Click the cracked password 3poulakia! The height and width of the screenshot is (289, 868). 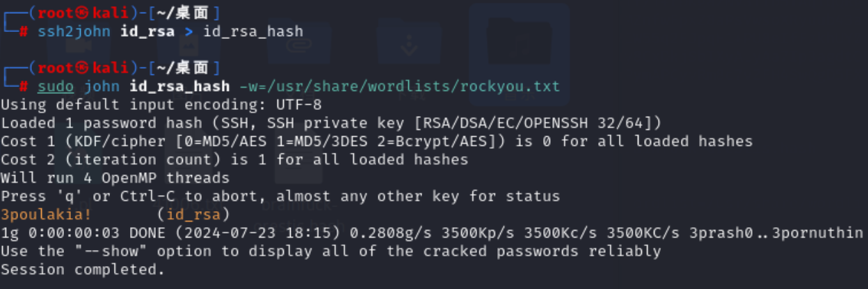(x=47, y=214)
